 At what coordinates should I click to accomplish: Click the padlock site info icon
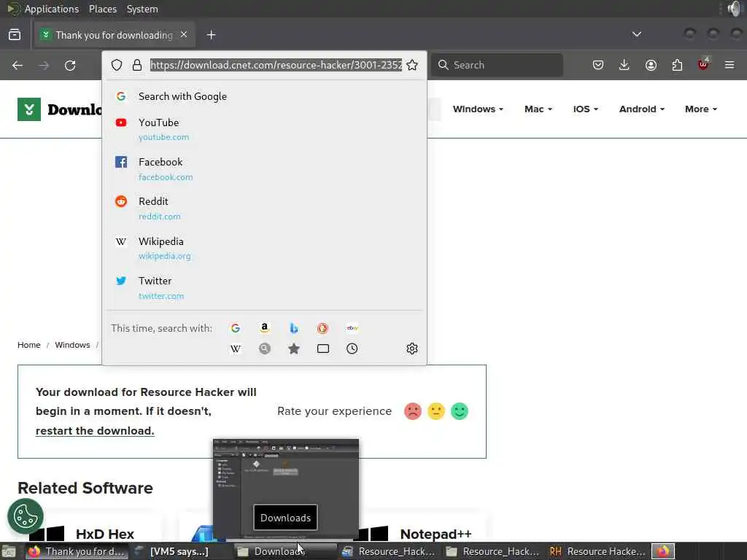tap(137, 65)
